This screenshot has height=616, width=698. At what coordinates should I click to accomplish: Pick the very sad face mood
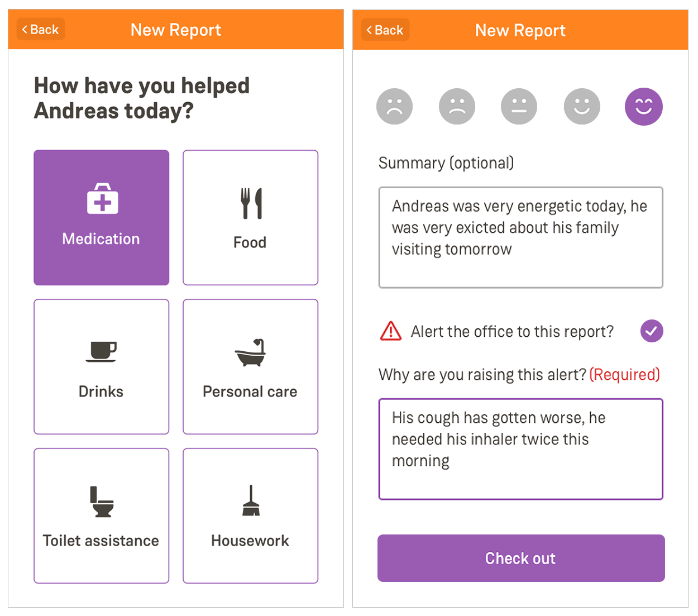(395, 106)
